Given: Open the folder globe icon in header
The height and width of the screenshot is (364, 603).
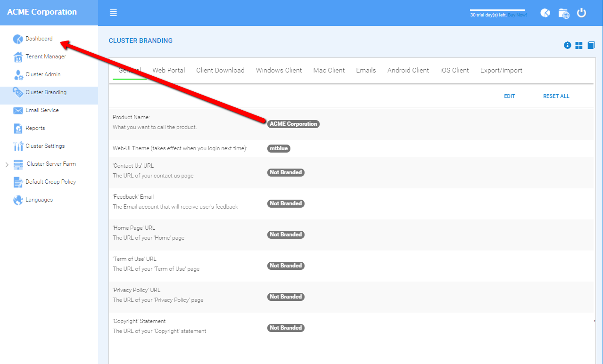Looking at the screenshot, I should pyautogui.click(x=563, y=13).
